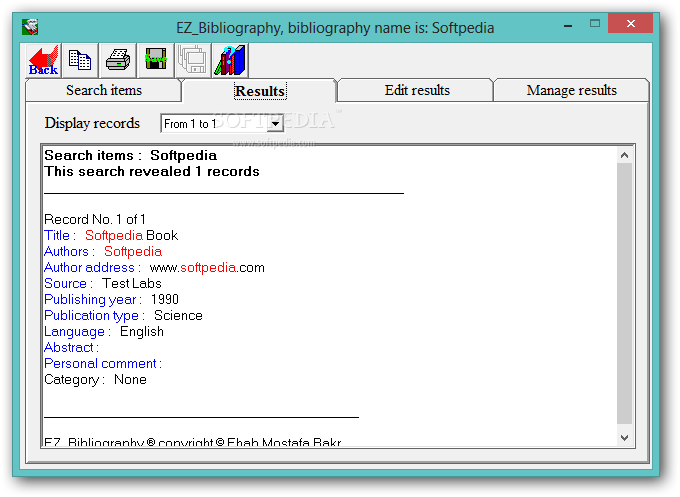This screenshot has width=680, height=497.
Task: Click the scroll down arrow of results pane
Action: pos(624,438)
